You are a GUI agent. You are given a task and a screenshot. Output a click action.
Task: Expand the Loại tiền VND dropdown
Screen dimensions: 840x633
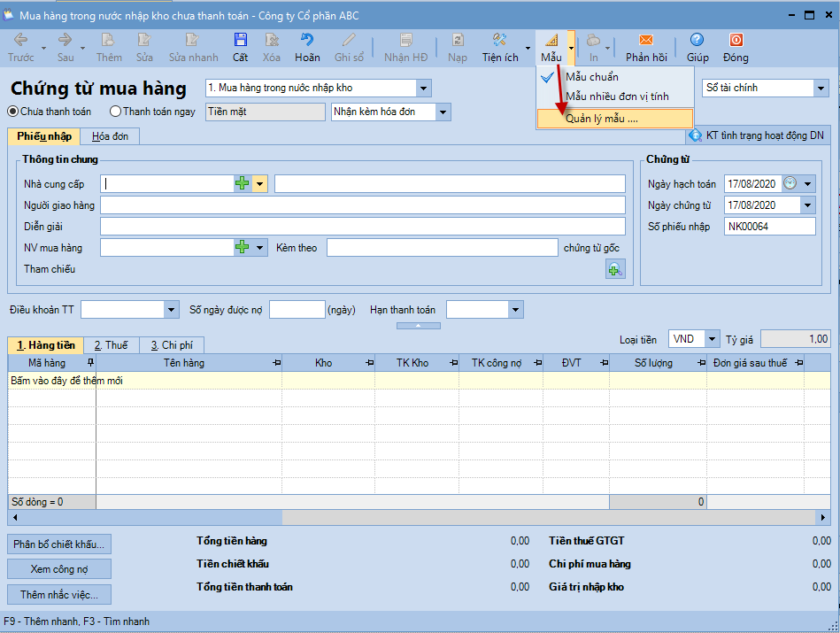[x=712, y=339]
